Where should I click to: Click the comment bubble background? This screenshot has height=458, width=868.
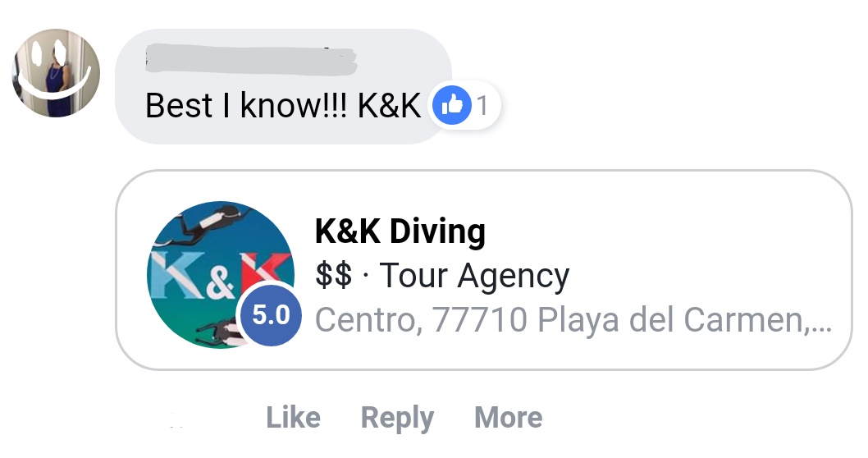[283, 86]
